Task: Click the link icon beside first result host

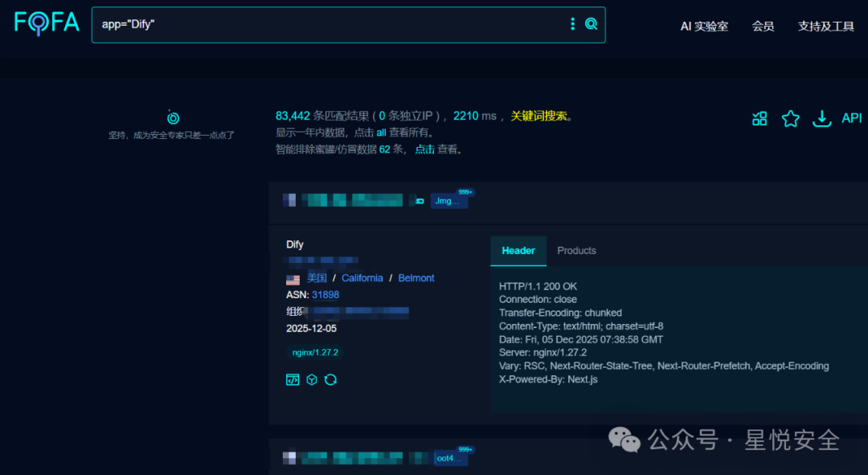Action: 420,201
